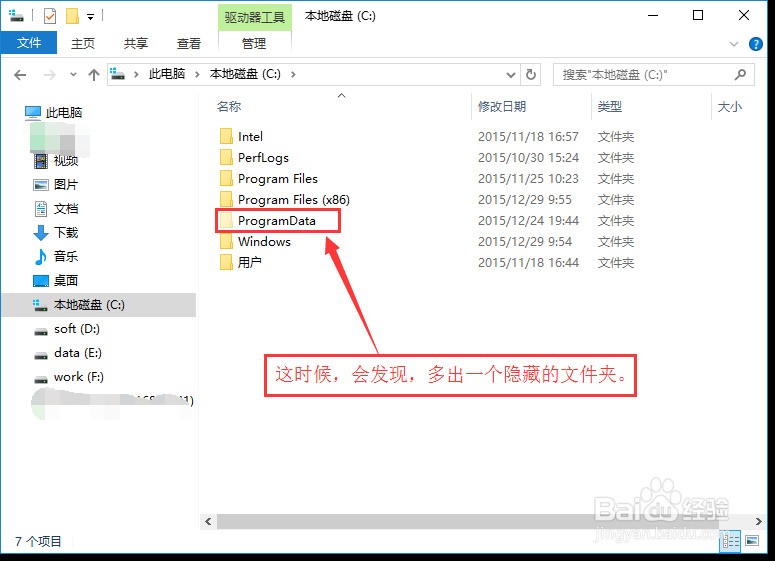Open the recent locations dropdown arrow
The width and height of the screenshot is (775, 561).
[x=73, y=75]
